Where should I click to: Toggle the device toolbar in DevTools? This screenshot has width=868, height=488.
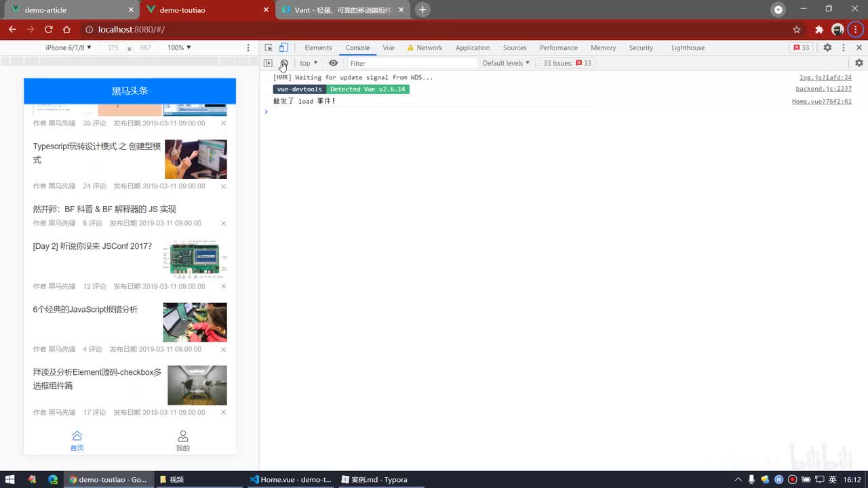[283, 47]
